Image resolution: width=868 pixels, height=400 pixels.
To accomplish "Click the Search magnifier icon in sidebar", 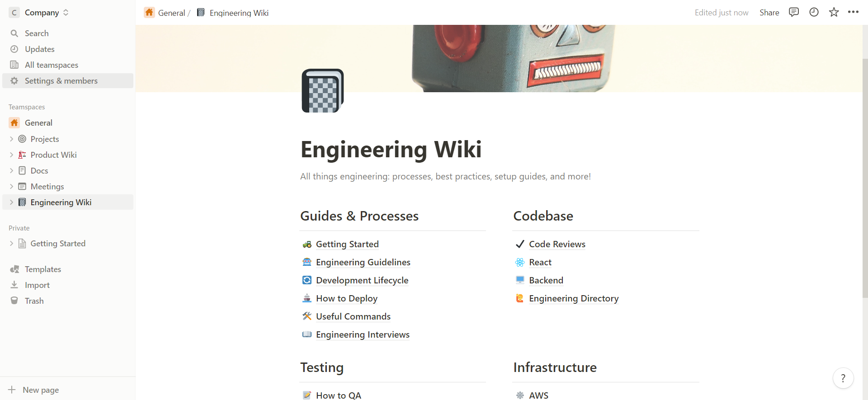I will click(14, 33).
